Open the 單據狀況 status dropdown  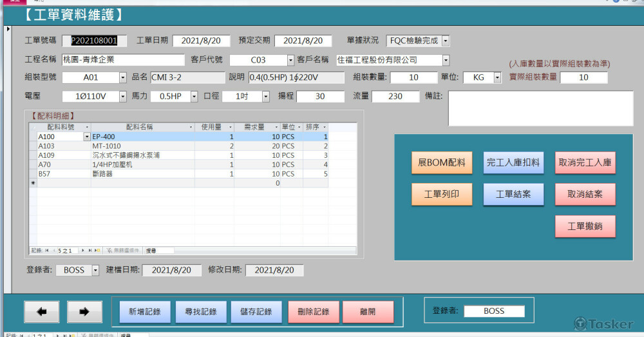446,41
